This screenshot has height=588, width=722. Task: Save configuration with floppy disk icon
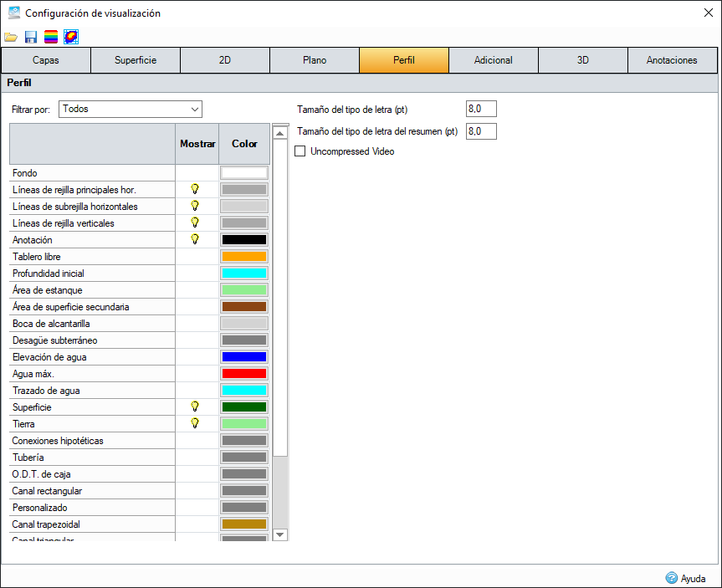31,38
